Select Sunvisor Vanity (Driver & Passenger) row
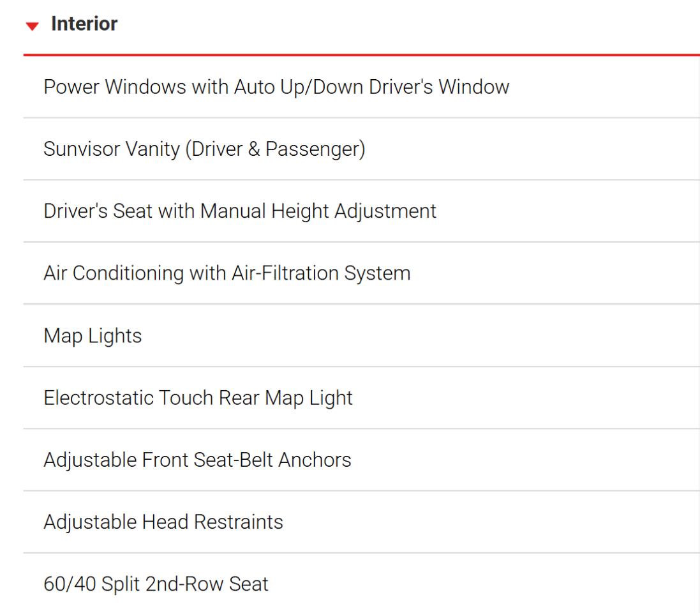The height and width of the screenshot is (613, 700). 362,149
